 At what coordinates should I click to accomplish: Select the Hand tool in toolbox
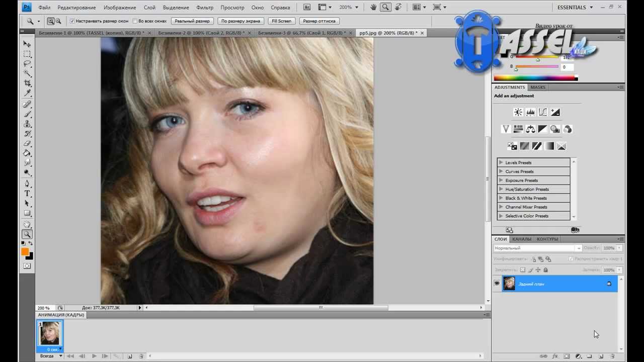click(x=27, y=224)
